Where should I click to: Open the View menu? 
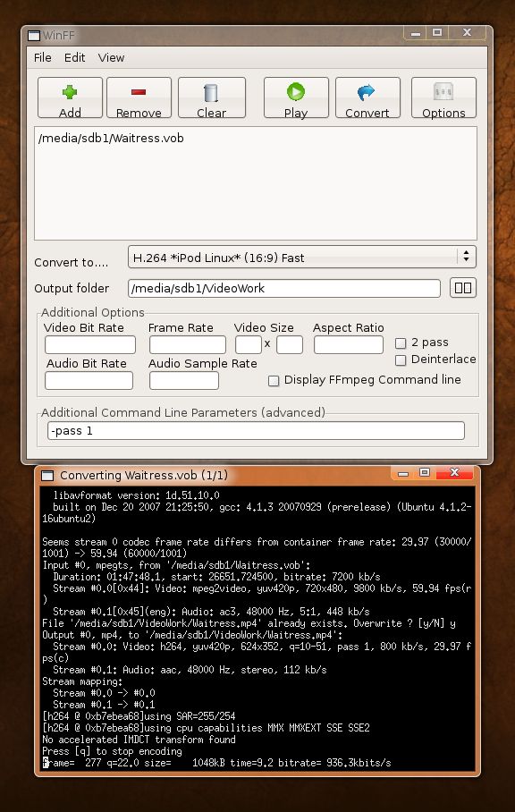click(111, 57)
